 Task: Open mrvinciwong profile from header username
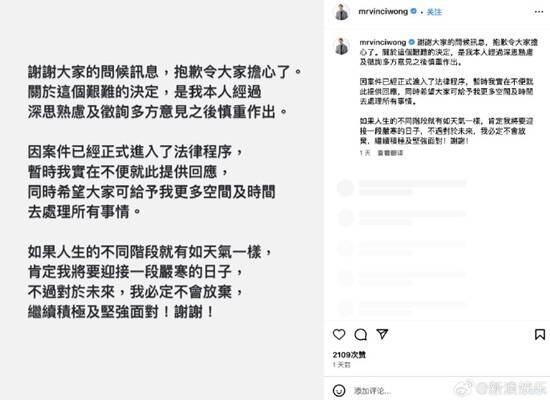tap(383, 12)
